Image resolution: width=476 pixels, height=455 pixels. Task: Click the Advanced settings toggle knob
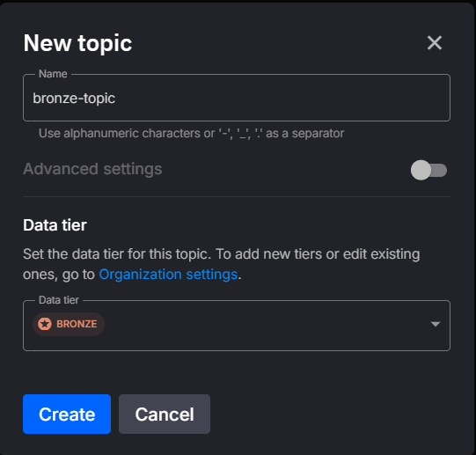point(421,170)
